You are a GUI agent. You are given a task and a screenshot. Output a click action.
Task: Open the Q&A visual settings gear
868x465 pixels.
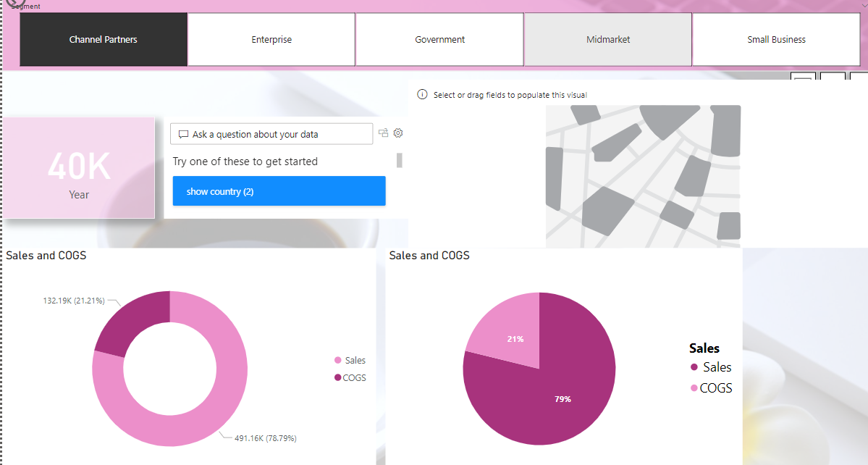tap(398, 133)
